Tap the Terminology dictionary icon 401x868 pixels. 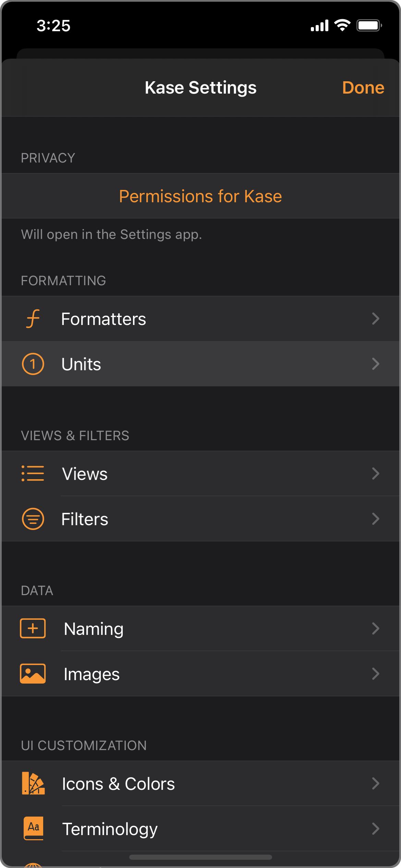click(x=34, y=828)
